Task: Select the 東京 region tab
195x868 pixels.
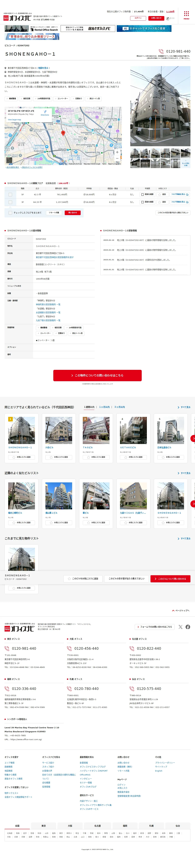Action: click(x=44, y=826)
